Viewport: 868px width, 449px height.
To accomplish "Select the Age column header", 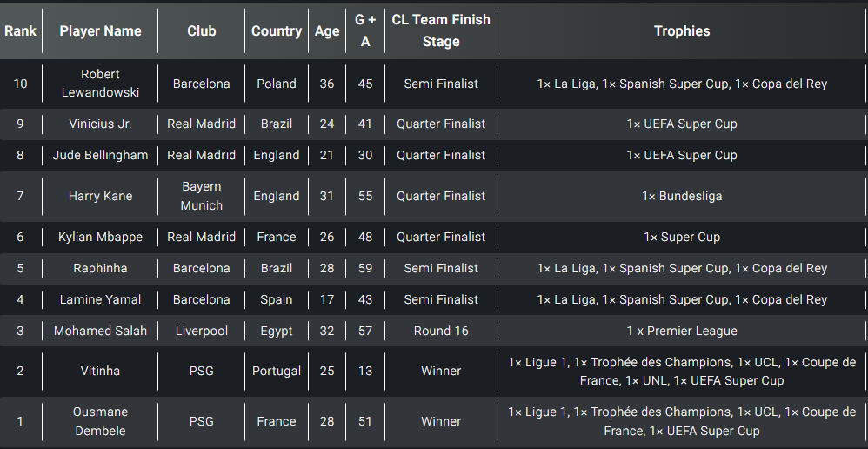I will (327, 31).
